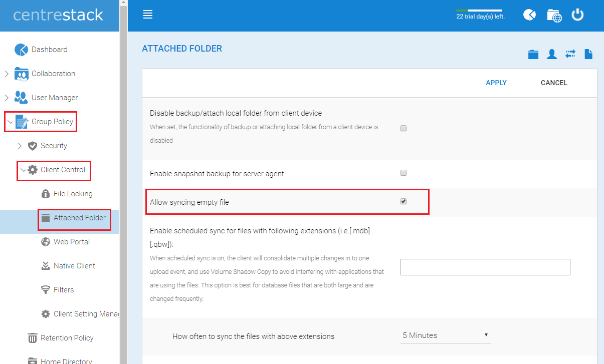
Task: Open Security label in the sidebar
Action: 54,146
